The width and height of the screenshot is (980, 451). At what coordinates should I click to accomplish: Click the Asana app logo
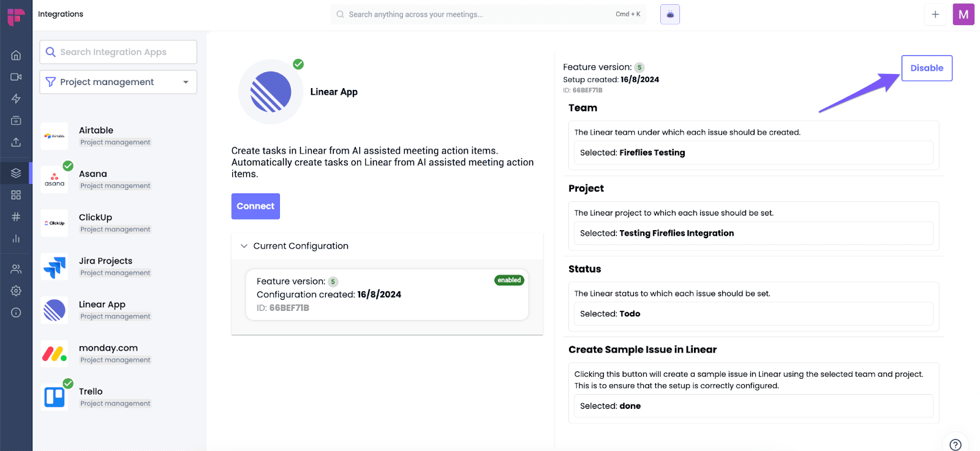click(55, 179)
